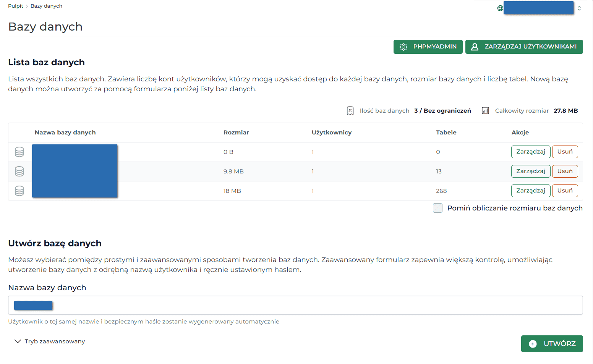Click the Nazwa bazy danych column header
The height and width of the screenshot is (364, 593).
click(x=65, y=133)
